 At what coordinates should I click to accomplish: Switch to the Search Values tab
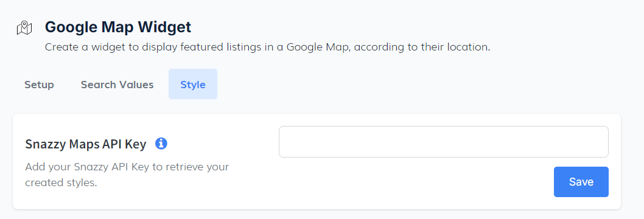(117, 85)
